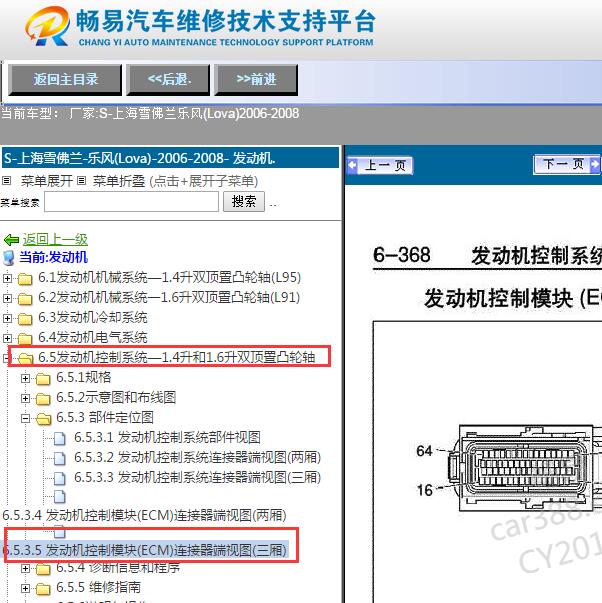This screenshot has width=602, height=603.
Task: Click open folder icon for 6.5发动机控制系统
Action: [25, 358]
